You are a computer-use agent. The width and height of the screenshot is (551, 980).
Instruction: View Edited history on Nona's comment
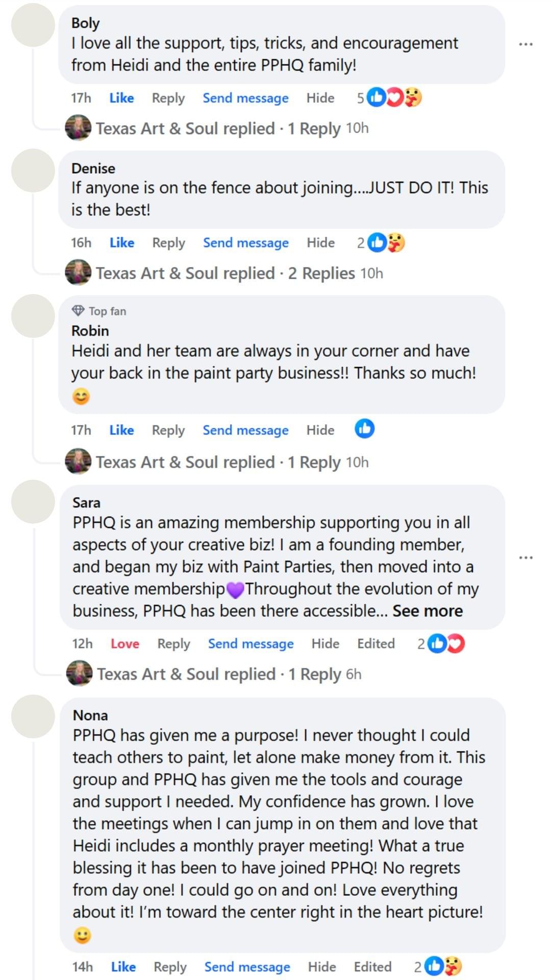pyautogui.click(x=372, y=966)
